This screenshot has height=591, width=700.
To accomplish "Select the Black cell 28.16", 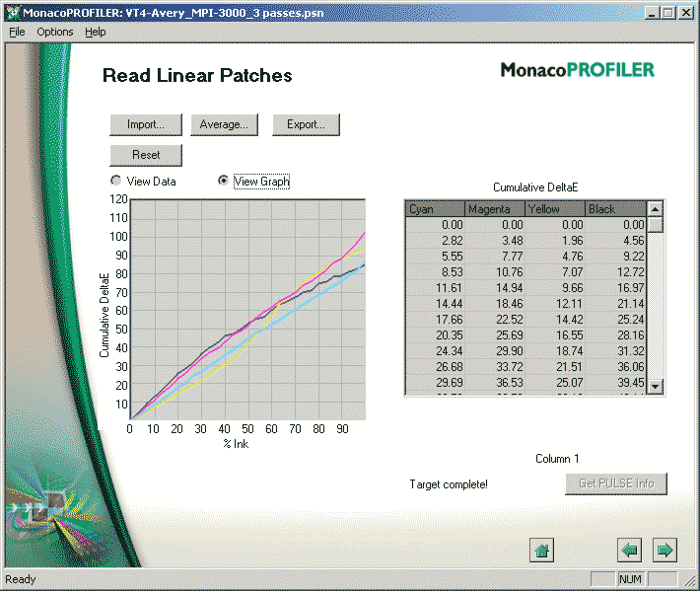I will (x=615, y=335).
